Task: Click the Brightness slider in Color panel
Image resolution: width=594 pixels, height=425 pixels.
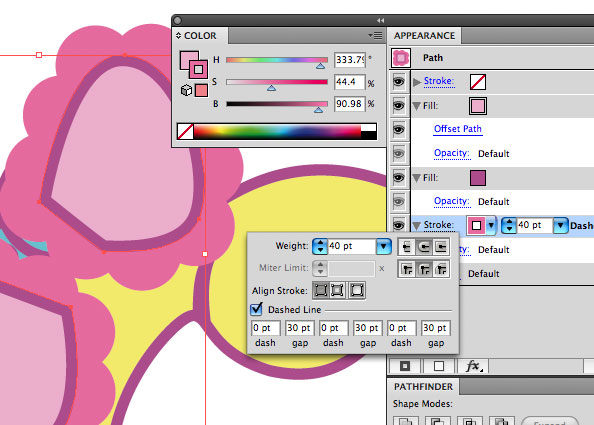Action: tap(277, 104)
